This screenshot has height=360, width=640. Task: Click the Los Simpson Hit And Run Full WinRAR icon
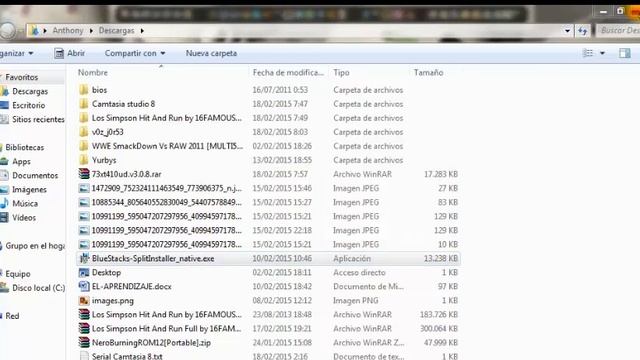(84, 329)
